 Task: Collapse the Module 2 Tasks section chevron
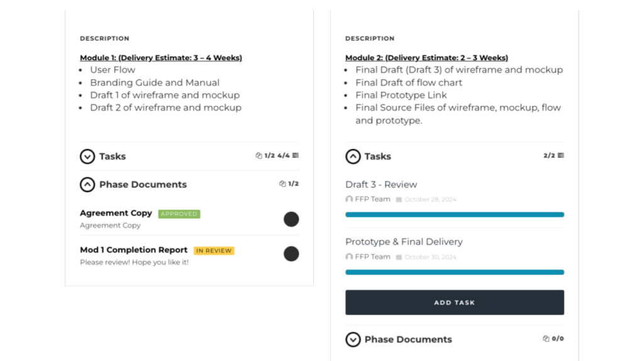pyautogui.click(x=353, y=157)
